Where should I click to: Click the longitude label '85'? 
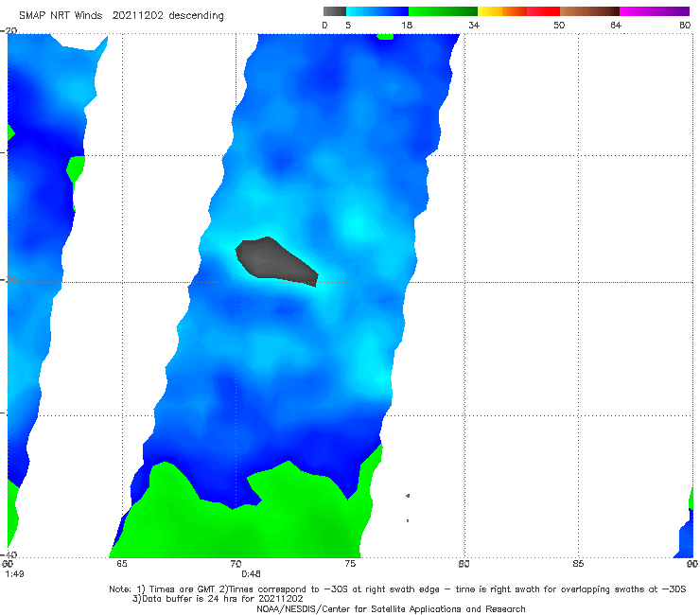click(578, 564)
